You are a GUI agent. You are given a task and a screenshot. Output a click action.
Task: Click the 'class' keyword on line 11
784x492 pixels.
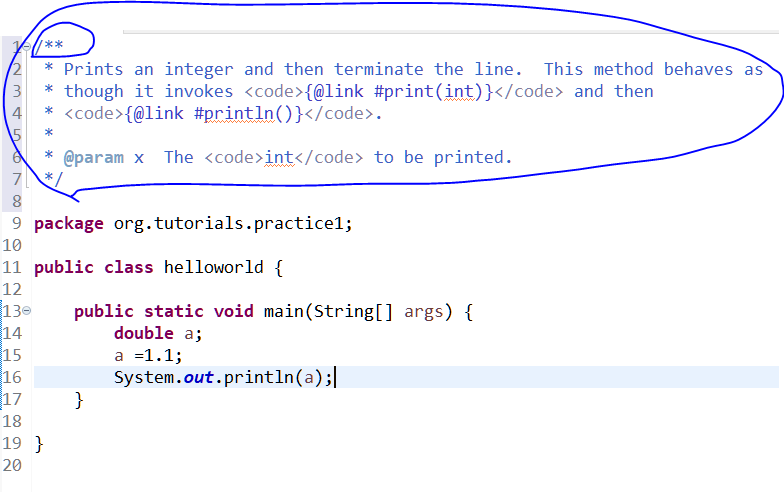pos(128,268)
